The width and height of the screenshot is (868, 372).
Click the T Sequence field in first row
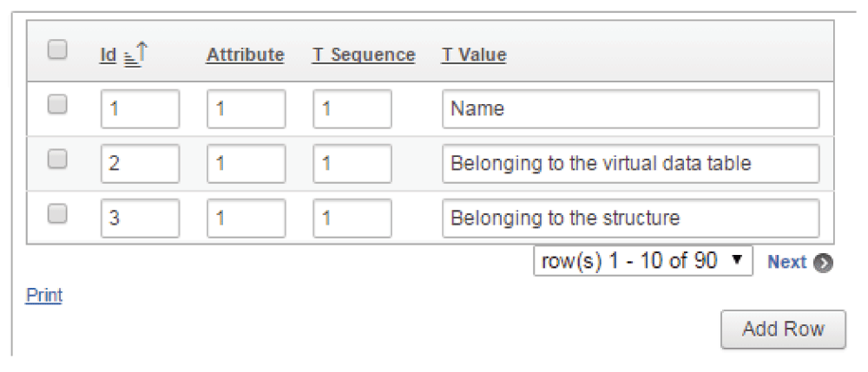352,109
